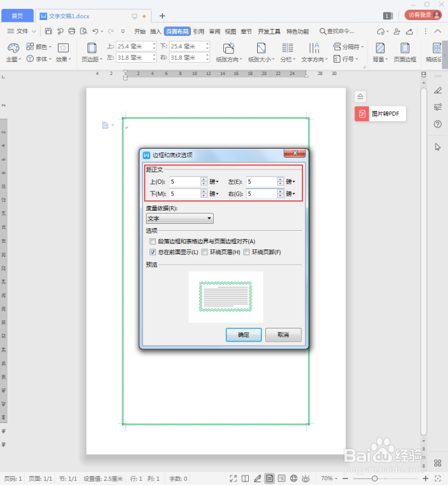Open the 文件 file menu
This screenshot has height=485, width=448.
pyautogui.click(x=21, y=31)
